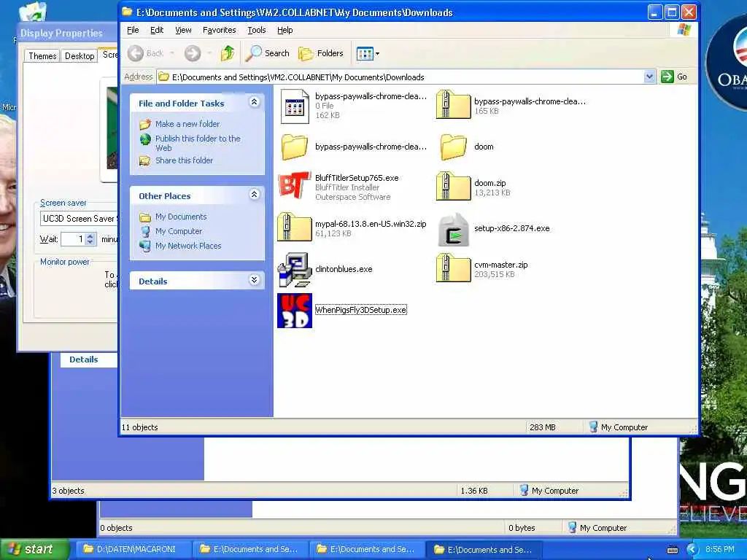Click the Wait minutes input field

[74, 239]
